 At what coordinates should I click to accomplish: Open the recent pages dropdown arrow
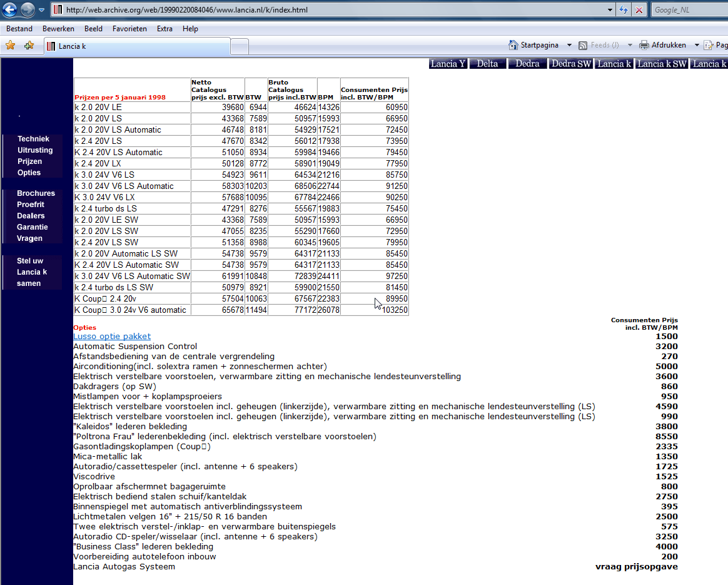coord(41,10)
